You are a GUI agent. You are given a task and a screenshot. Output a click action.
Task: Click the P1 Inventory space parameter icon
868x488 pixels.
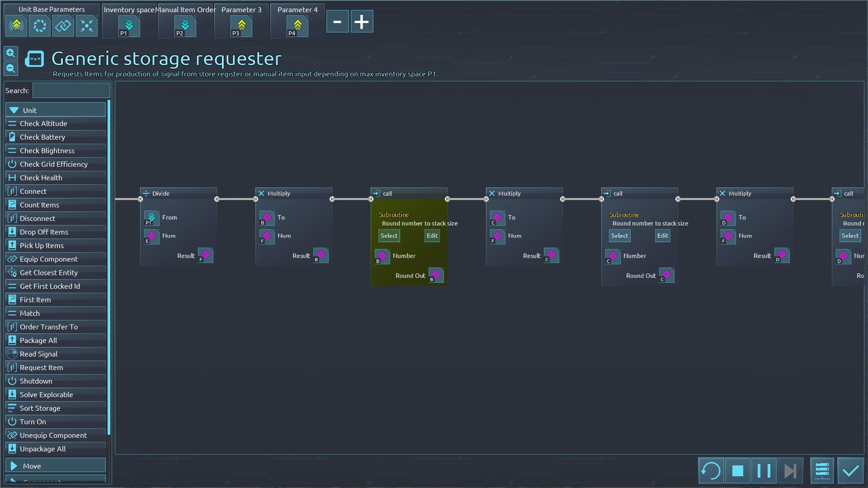click(129, 26)
